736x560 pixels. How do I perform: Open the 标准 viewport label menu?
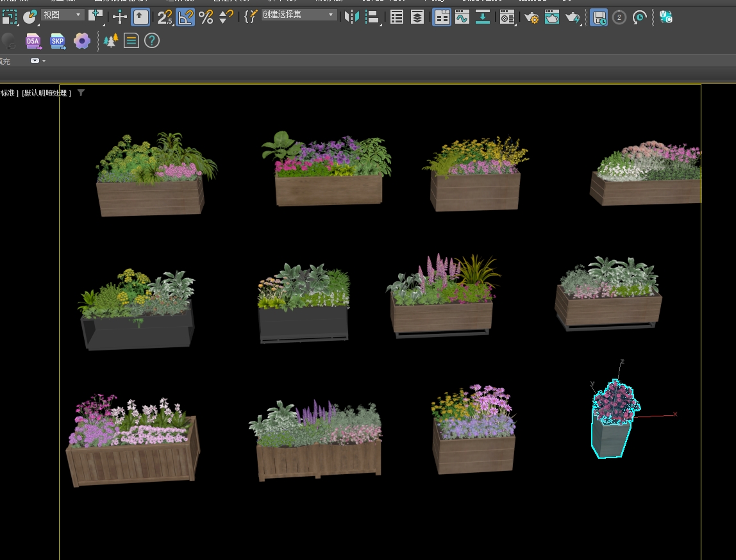point(8,93)
